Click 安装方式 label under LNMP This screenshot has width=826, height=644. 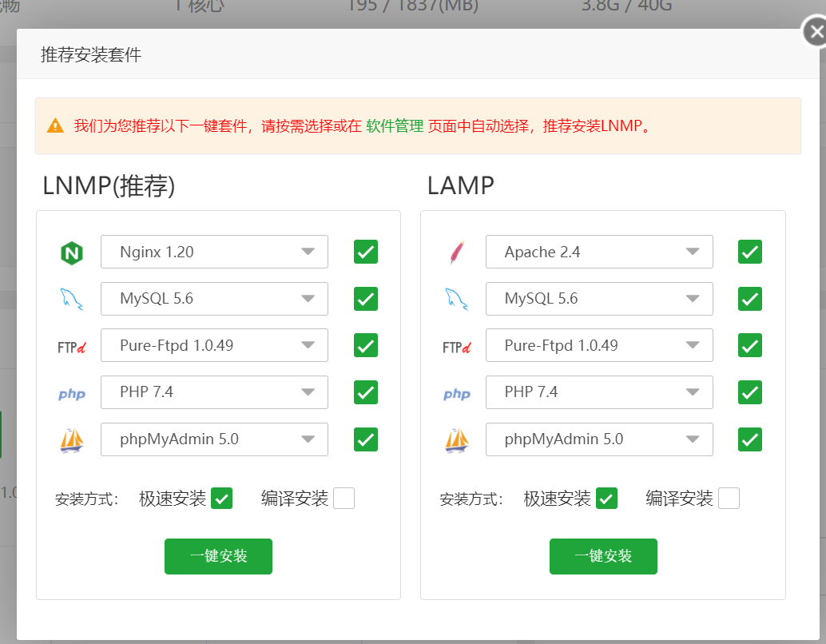coord(87,499)
